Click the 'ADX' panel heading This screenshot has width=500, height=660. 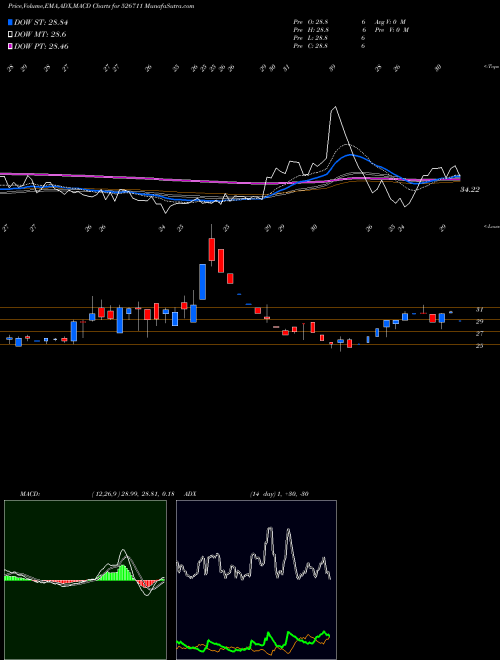(x=190, y=494)
